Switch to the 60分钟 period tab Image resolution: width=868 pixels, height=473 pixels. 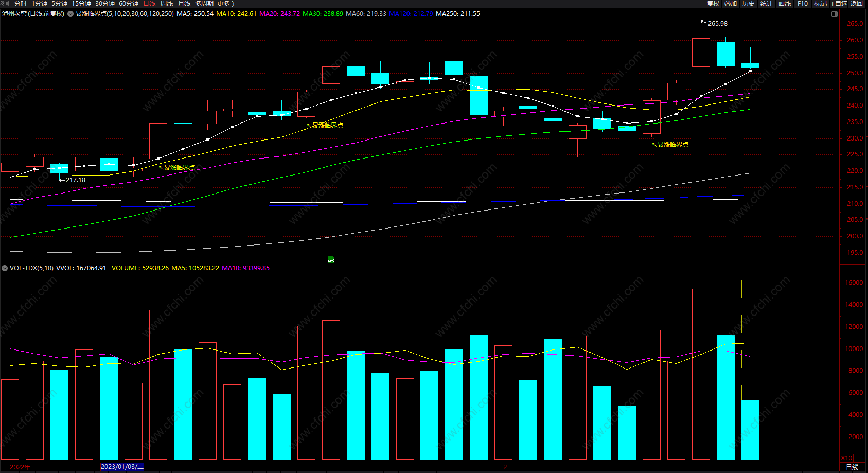[129, 4]
